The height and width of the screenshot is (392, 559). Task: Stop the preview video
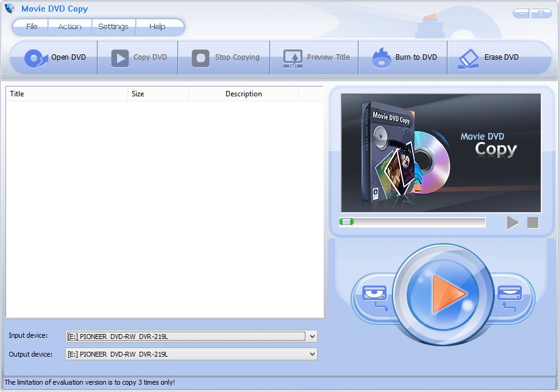point(533,223)
